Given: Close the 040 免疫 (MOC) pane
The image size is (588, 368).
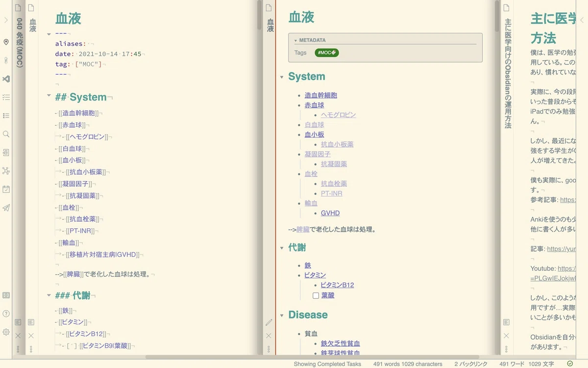Looking at the screenshot, I should (18, 336).
